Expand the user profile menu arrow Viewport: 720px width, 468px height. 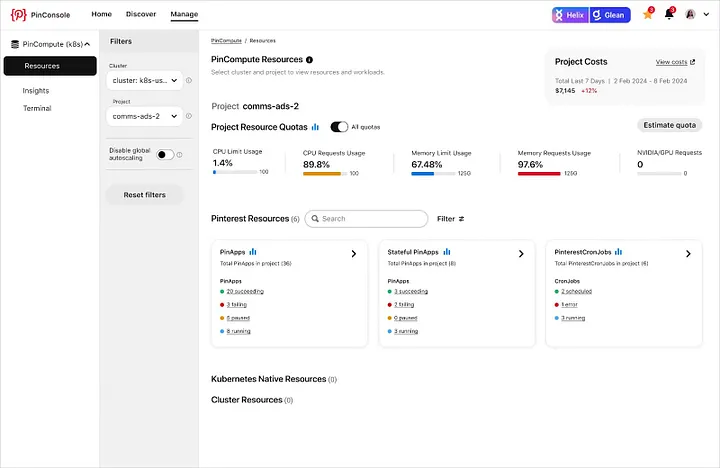pos(706,14)
